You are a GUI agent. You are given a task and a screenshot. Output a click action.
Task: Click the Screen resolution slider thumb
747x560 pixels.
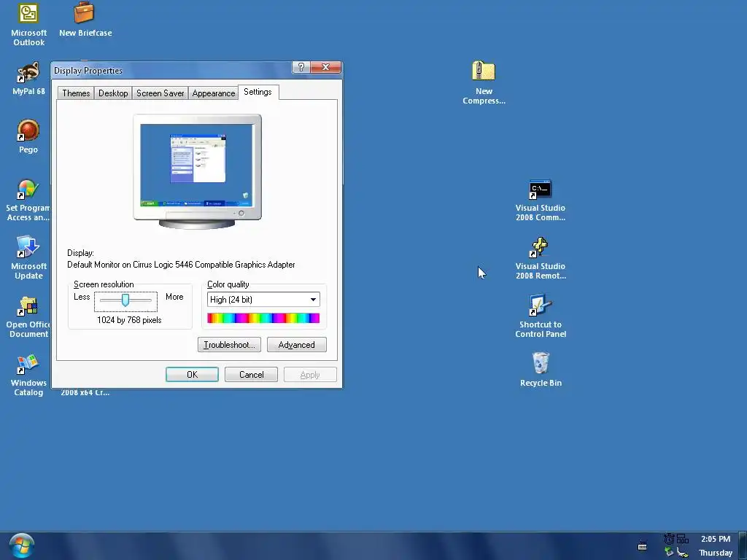point(125,300)
